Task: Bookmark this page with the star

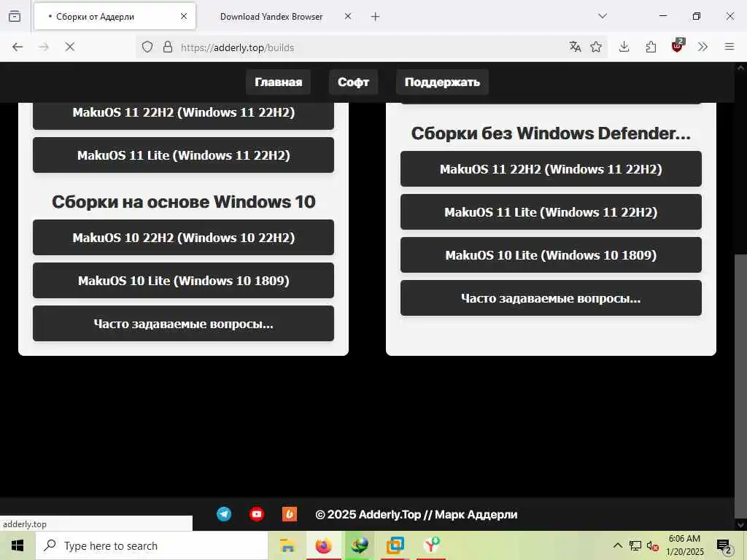Action: click(596, 47)
